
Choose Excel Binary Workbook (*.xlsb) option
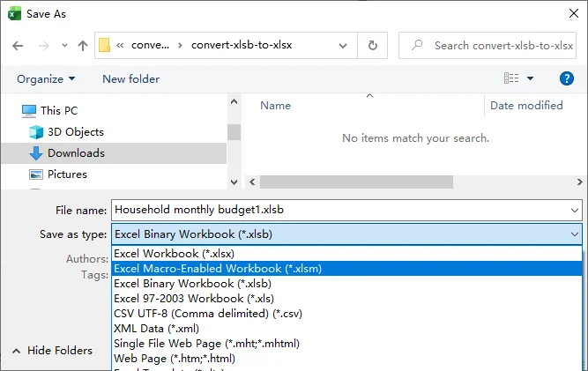[x=346, y=284]
